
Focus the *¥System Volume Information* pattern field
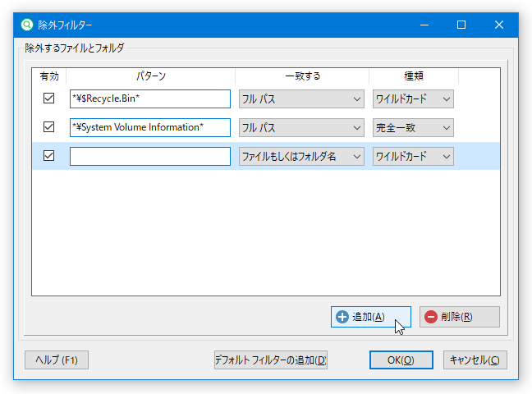pos(150,127)
